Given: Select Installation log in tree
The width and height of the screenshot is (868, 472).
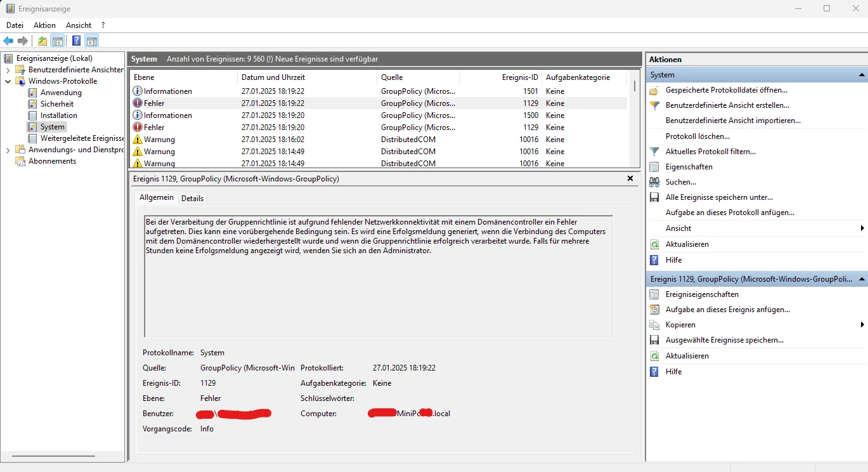Looking at the screenshot, I should pyautogui.click(x=59, y=115).
